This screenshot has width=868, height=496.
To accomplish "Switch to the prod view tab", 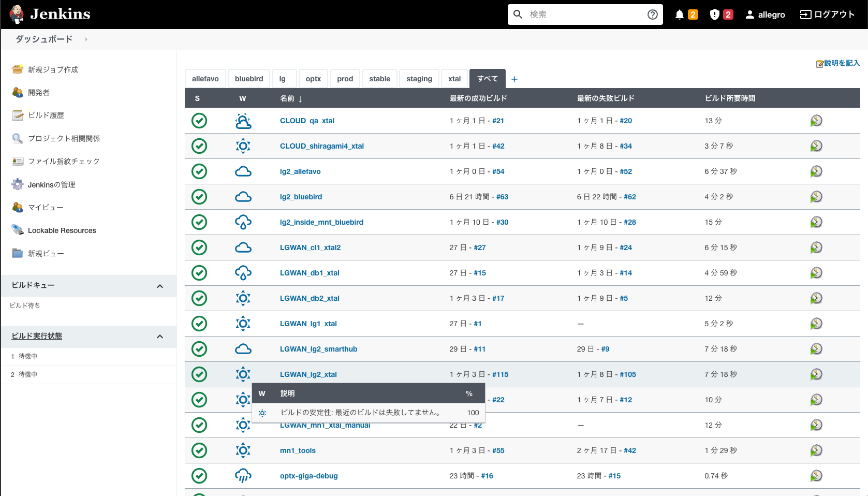I will point(345,79).
